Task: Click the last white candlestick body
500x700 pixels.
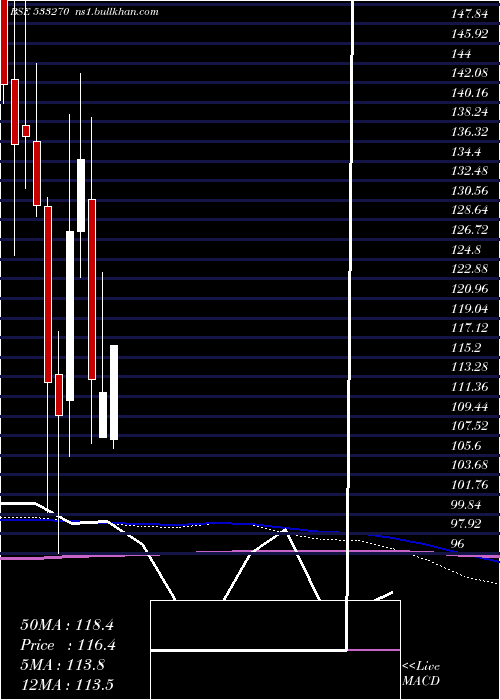Action: click(114, 392)
